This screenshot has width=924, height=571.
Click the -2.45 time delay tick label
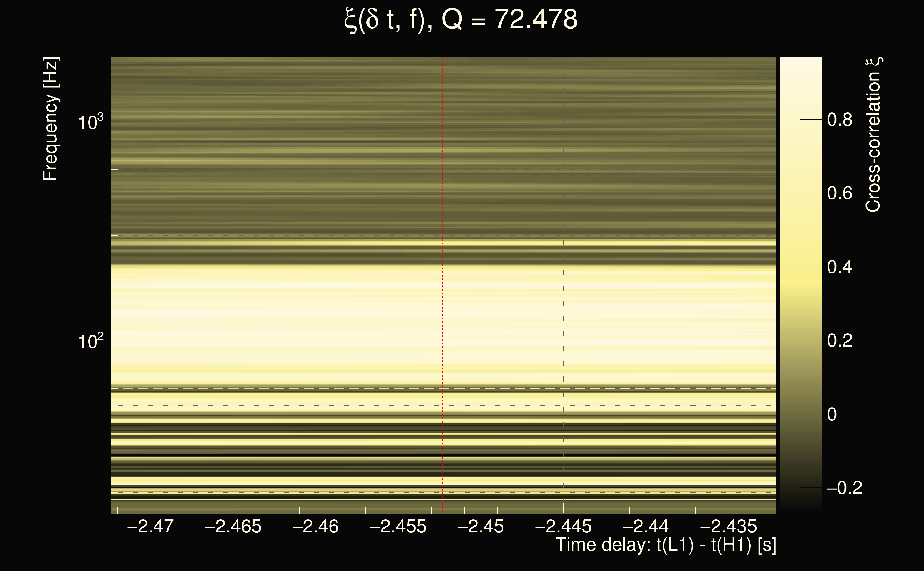click(481, 526)
